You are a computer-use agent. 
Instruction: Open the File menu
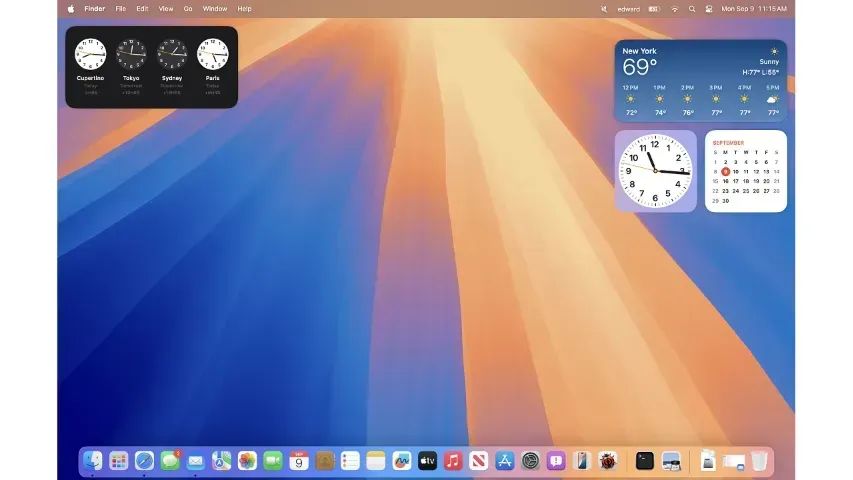120,8
